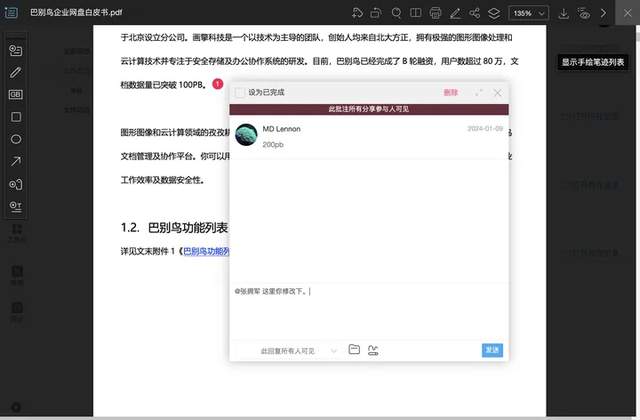Click the red annotation marker numbered 1

(218, 84)
